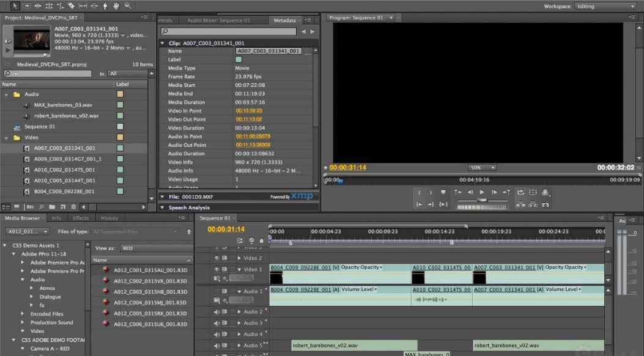Play the sequence in Program monitor

pos(482,192)
